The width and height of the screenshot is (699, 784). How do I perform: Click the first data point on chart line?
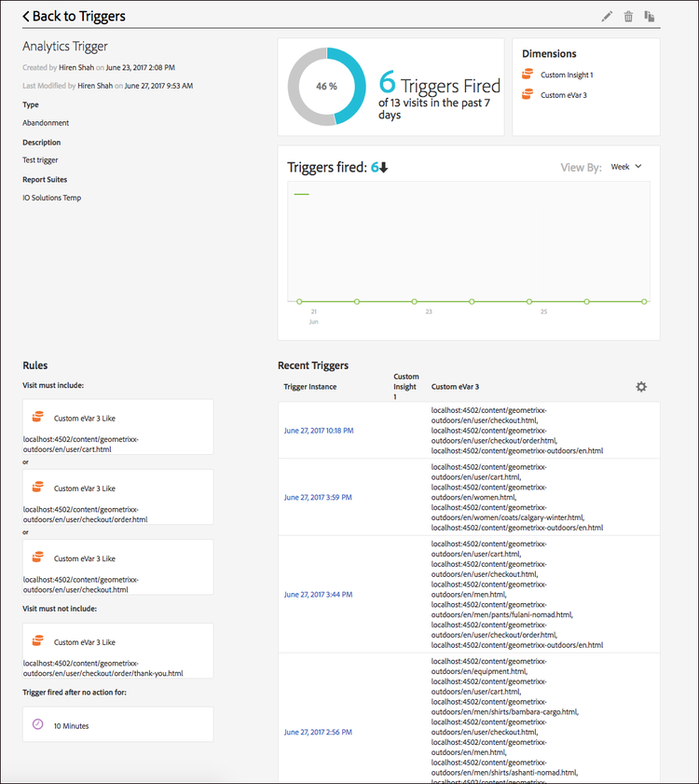tap(299, 301)
